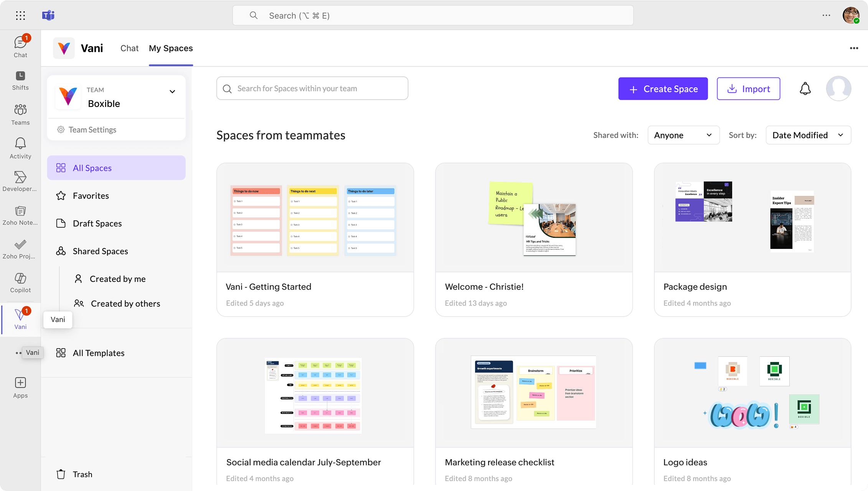Screen dimensions: 868x491
Task: Open the Activity bell in sidebar
Action: pos(20,148)
